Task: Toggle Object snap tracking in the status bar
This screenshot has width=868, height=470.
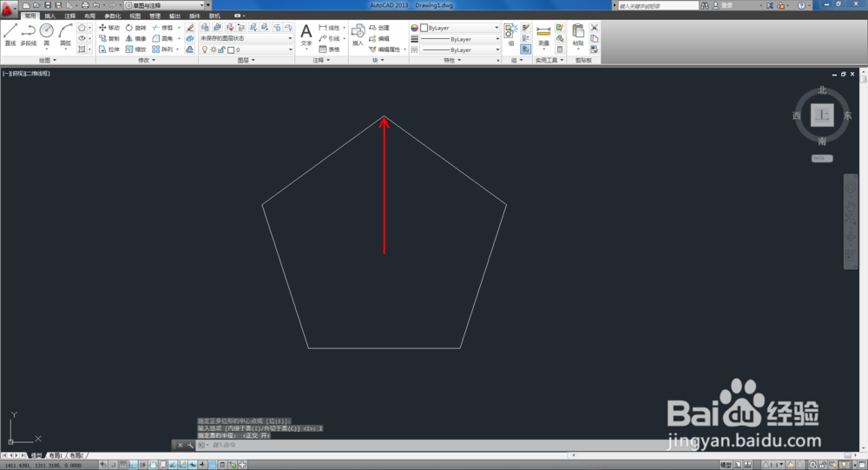Action: click(173, 465)
